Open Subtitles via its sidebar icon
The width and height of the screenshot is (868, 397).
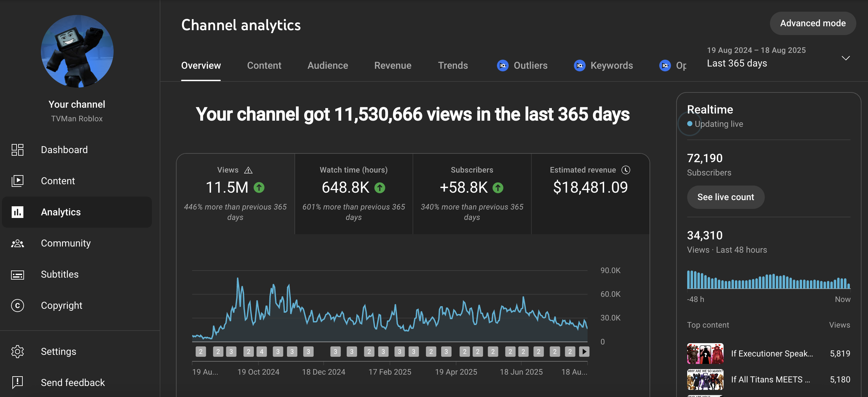coord(18,274)
